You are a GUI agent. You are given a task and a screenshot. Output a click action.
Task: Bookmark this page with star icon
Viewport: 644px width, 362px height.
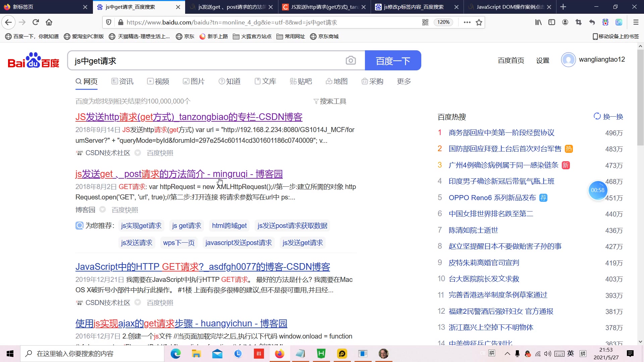click(479, 22)
